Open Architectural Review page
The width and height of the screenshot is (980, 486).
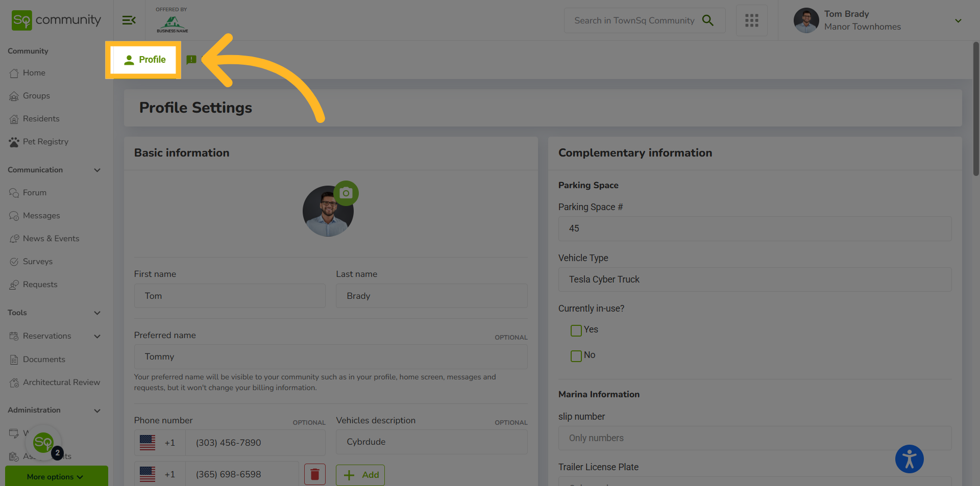pyautogui.click(x=61, y=382)
